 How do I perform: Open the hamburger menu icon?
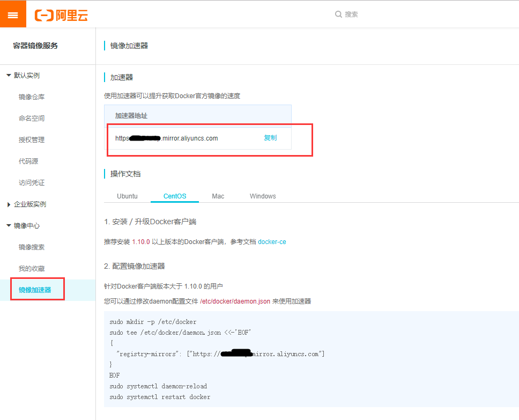pos(13,14)
